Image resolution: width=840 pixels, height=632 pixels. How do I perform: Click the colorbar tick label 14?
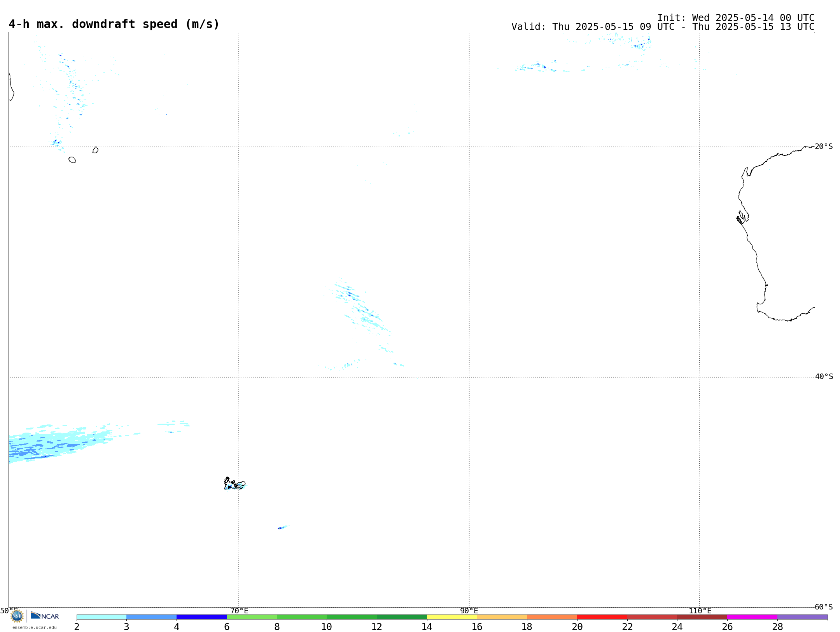tap(427, 627)
